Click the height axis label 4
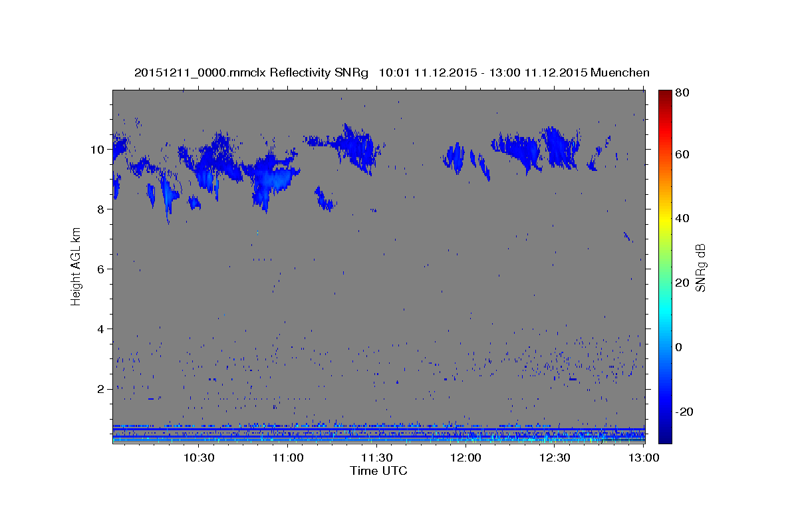 click(101, 329)
